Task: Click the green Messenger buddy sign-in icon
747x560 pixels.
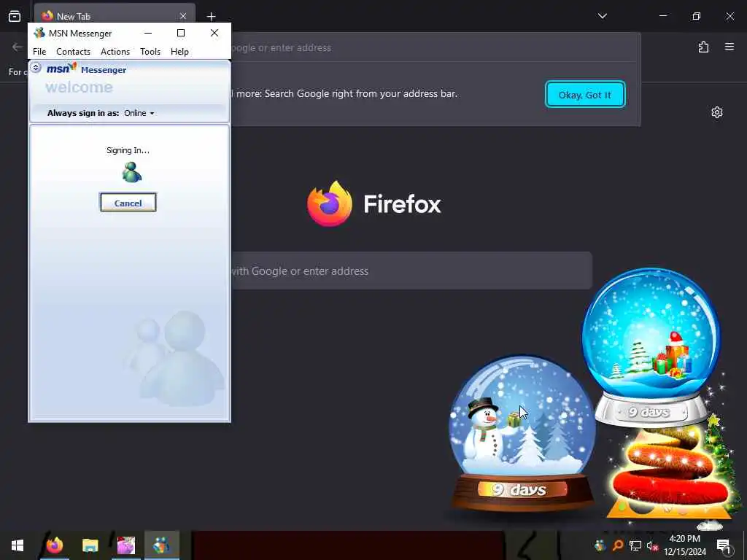Action: (x=131, y=172)
